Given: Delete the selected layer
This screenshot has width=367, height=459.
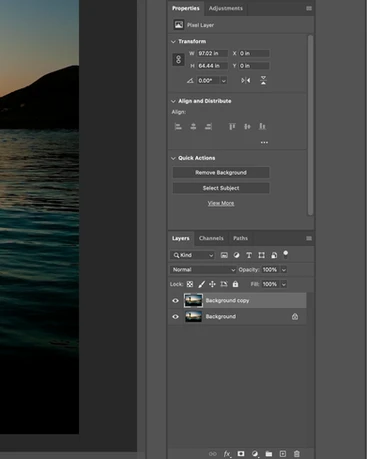Looking at the screenshot, I should tap(297, 454).
